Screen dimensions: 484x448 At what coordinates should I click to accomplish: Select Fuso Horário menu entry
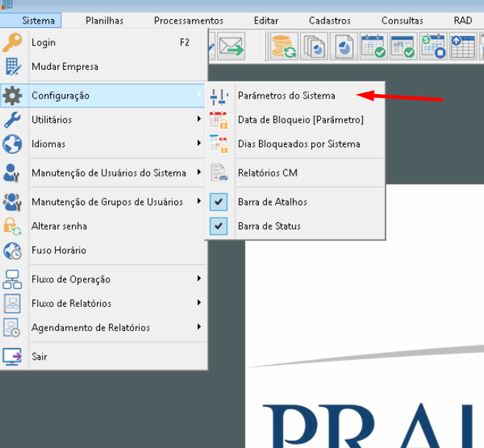pos(104,250)
